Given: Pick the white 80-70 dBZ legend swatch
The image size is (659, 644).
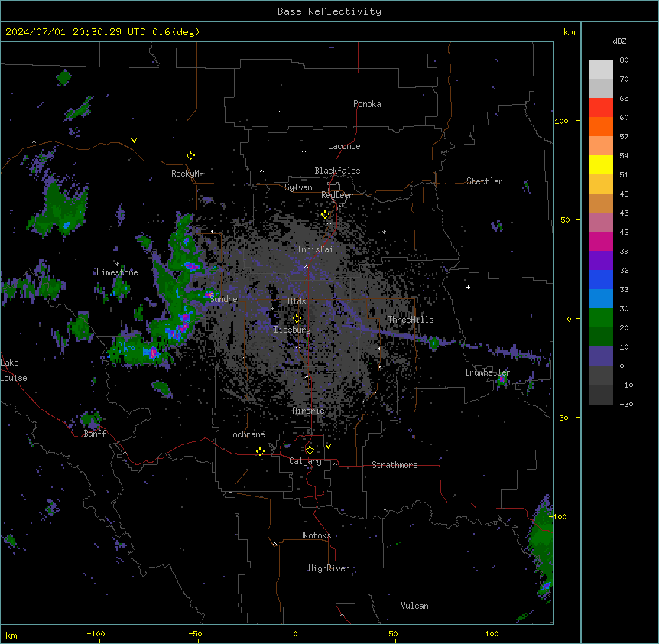Looking at the screenshot, I should [601, 70].
